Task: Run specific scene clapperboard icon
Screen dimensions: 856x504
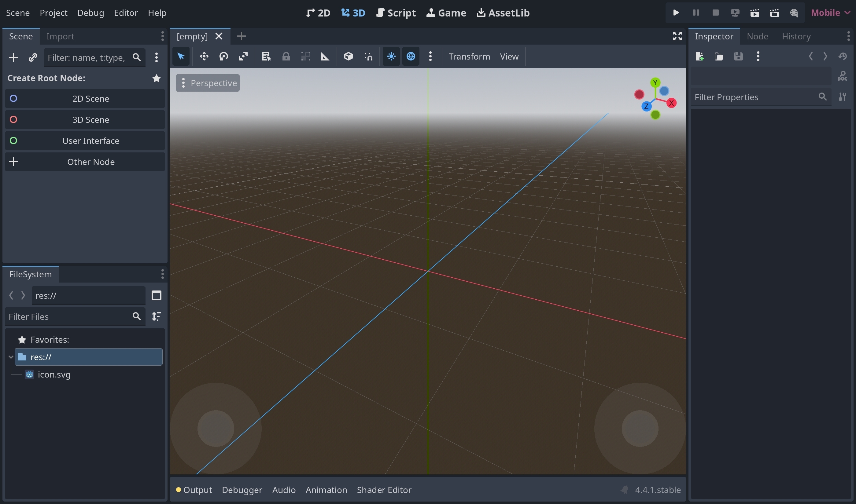Action: [x=774, y=13]
